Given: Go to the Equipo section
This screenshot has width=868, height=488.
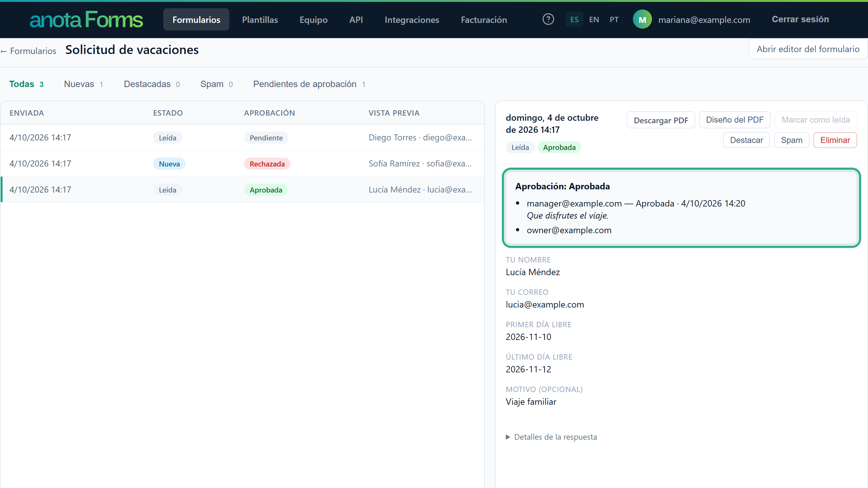Looking at the screenshot, I should click(313, 20).
